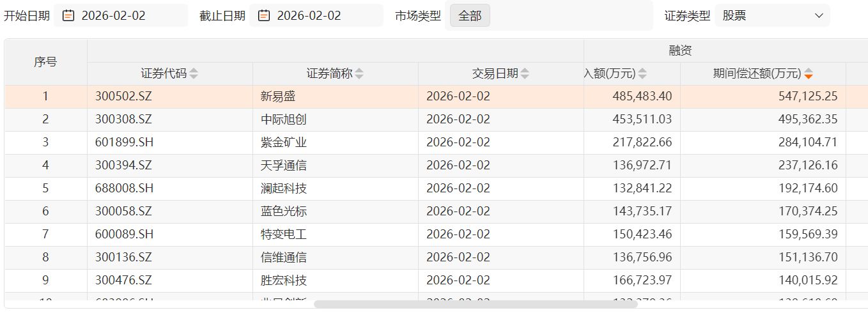The width and height of the screenshot is (868, 315).
Task: Click the 序号 column header
Action: click(45, 63)
